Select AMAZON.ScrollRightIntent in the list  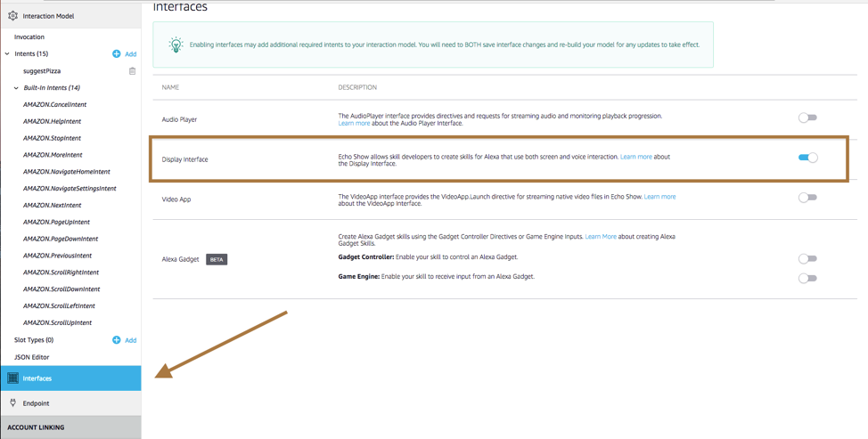tap(61, 272)
